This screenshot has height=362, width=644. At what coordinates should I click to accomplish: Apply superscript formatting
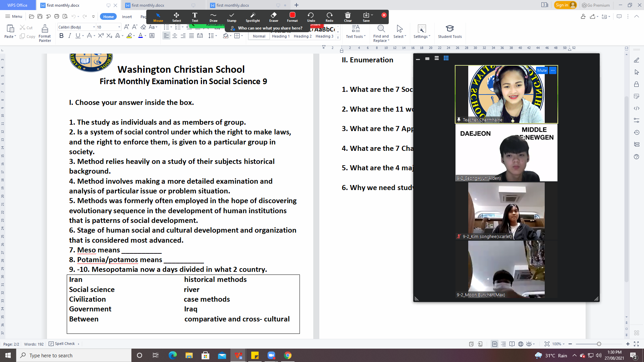tap(101, 36)
